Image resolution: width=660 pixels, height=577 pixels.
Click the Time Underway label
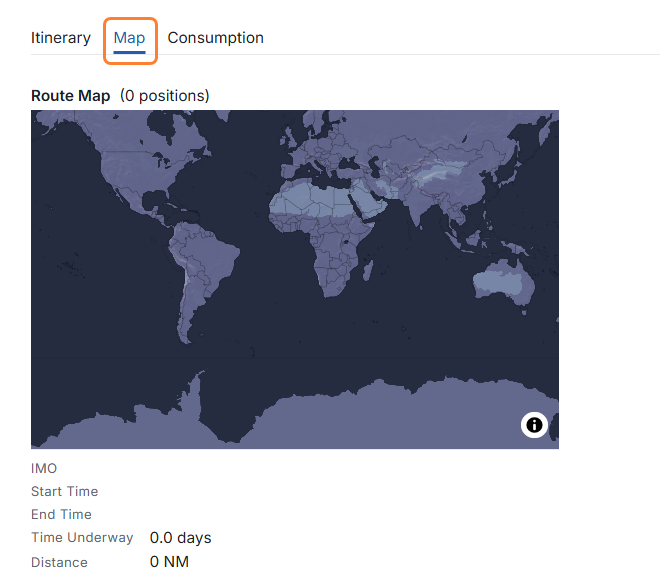tap(82, 538)
